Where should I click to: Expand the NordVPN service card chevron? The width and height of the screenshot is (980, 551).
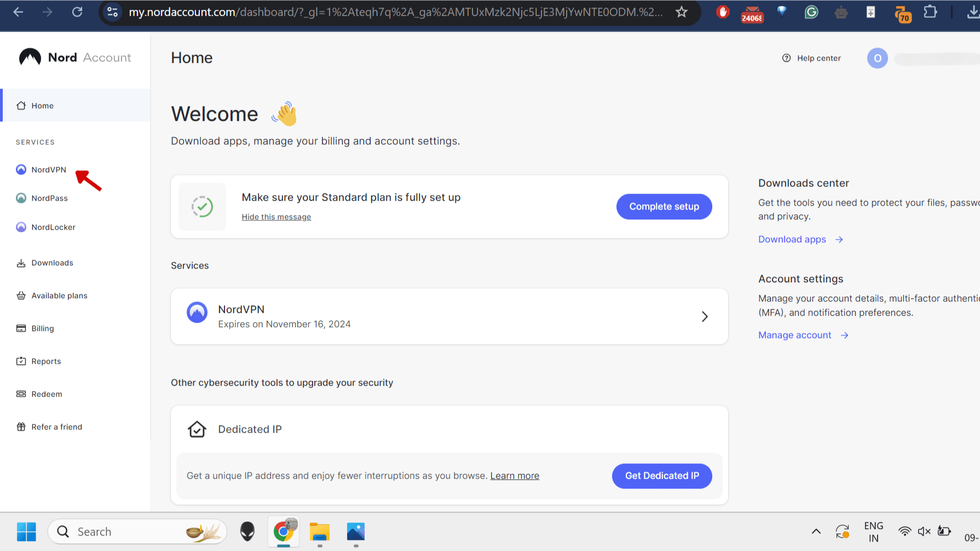point(705,317)
